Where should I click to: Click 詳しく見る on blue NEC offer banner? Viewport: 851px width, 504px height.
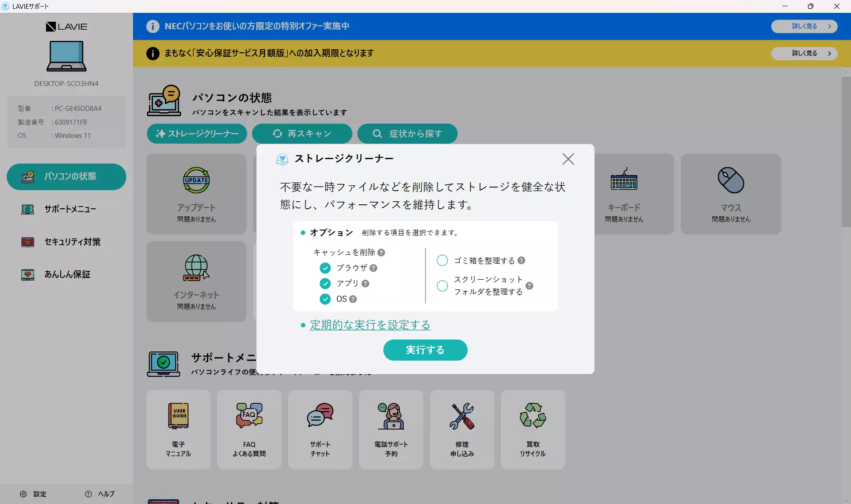pos(804,26)
